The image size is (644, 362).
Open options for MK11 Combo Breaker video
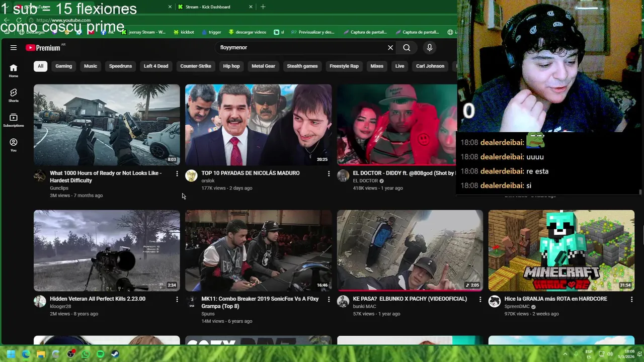[x=329, y=299]
